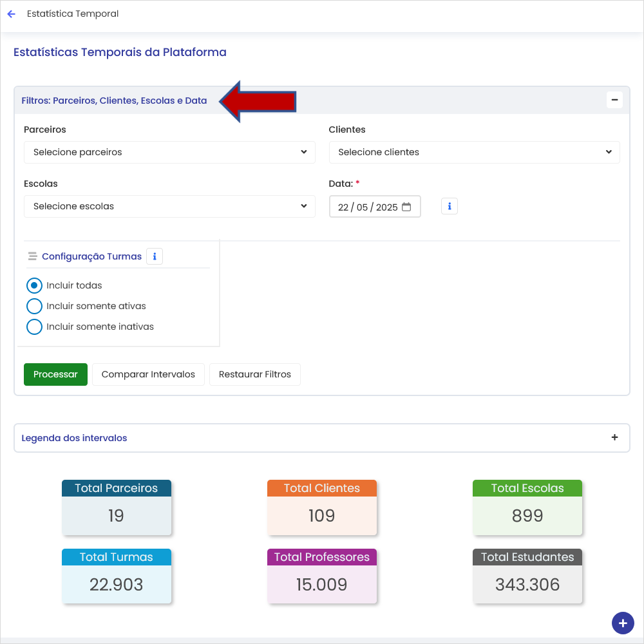
Task: Select Incluir somente ativas radio option
Action: coord(34,306)
